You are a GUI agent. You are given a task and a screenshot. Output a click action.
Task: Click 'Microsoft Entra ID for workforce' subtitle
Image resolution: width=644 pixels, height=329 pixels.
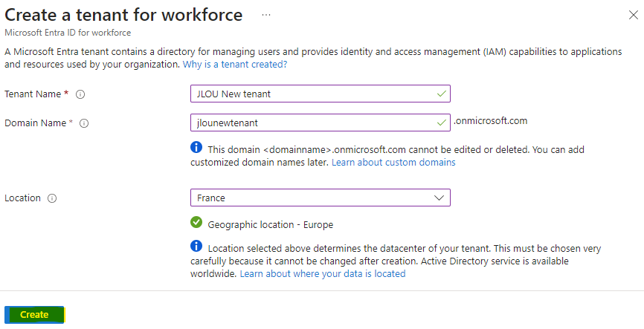click(x=68, y=33)
